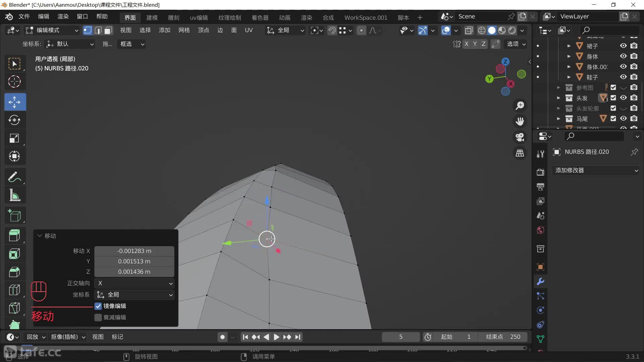This screenshot has width=644, height=362.
Task: Toggle the 马尾 collection eye visibility
Action: pos(623,119)
